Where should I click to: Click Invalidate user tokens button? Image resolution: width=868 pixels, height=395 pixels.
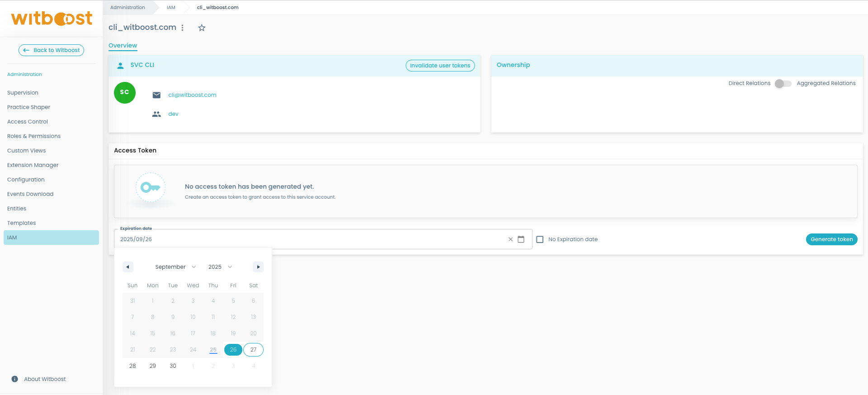tap(440, 66)
